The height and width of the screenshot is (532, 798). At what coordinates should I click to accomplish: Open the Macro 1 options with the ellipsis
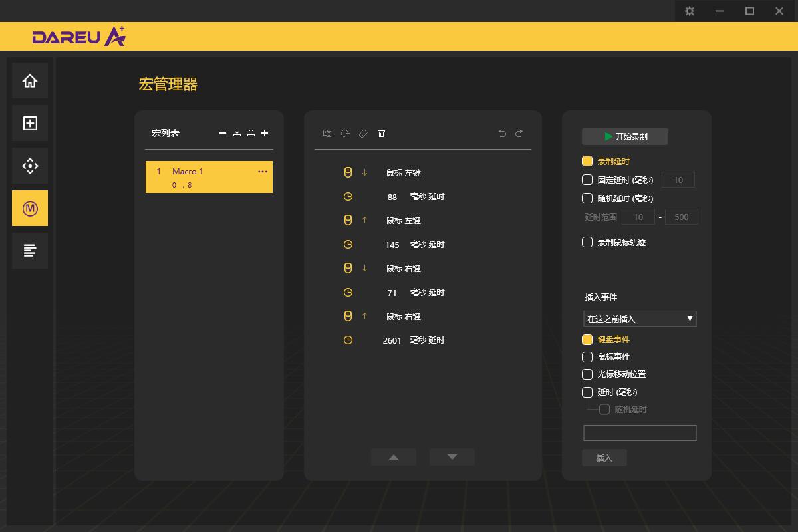tap(262, 172)
